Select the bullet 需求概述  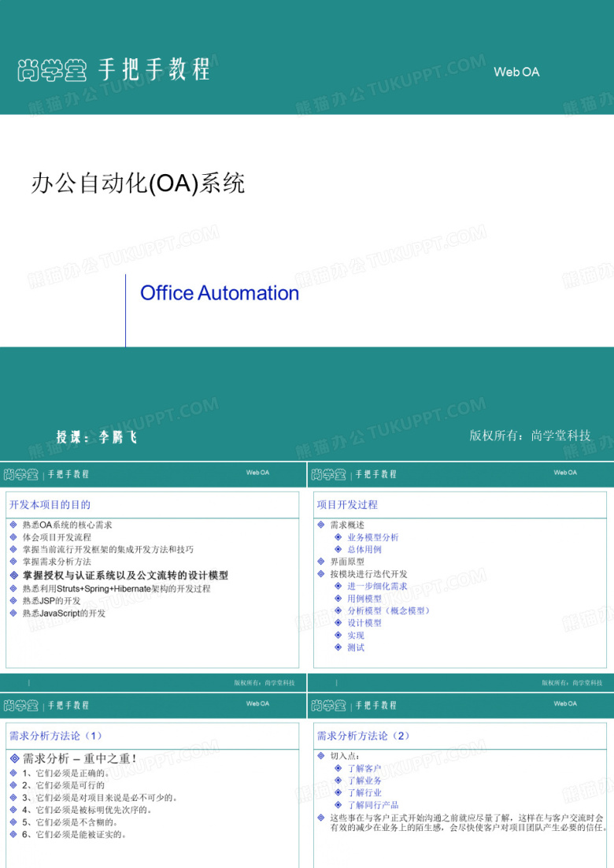tap(347, 525)
